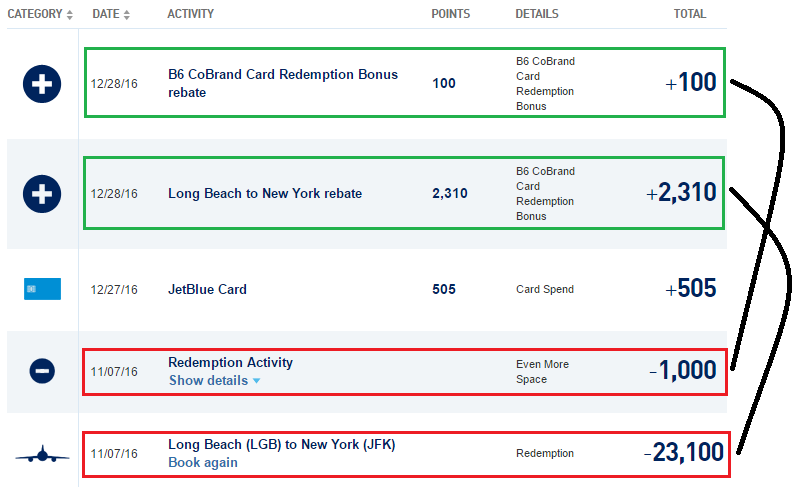Click the Details column header
800x487 pixels.
pyautogui.click(x=537, y=15)
